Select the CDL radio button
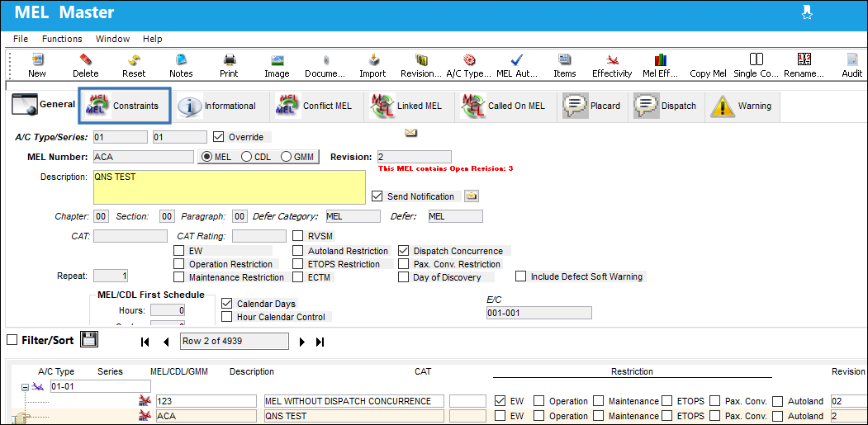 pyautogui.click(x=246, y=157)
